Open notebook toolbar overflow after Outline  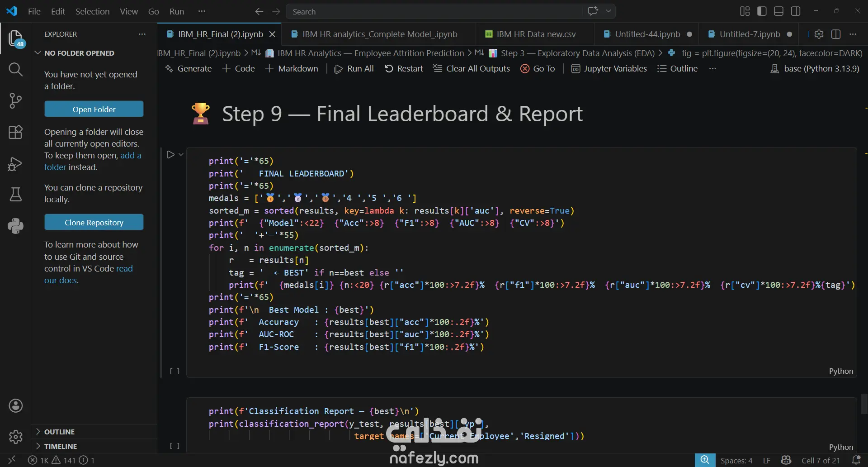[712, 69]
